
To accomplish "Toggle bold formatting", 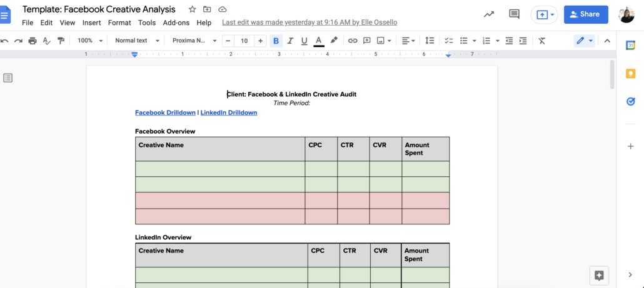I will [276, 41].
